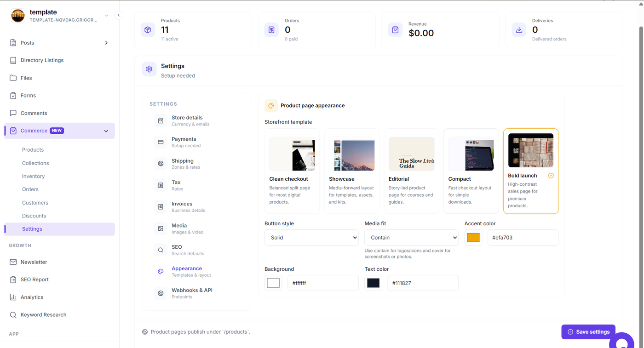Open the Button style dropdown
Viewport: 644px width, 348px height.
click(311, 238)
